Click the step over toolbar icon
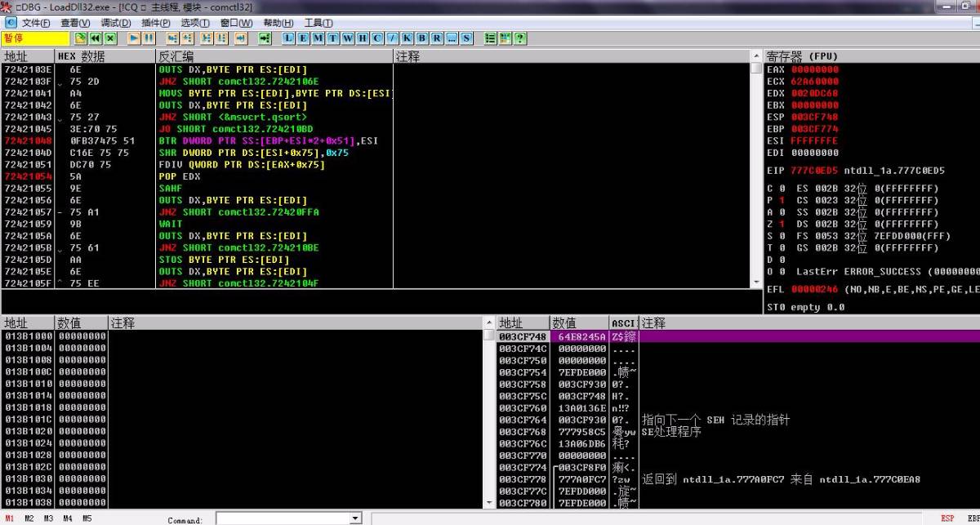 pos(187,38)
